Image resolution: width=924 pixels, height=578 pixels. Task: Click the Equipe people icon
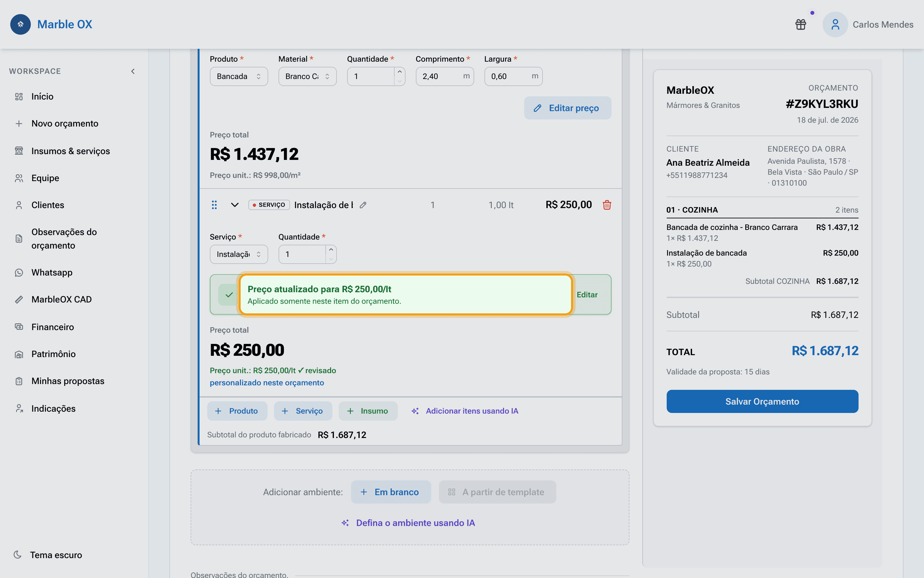click(19, 178)
